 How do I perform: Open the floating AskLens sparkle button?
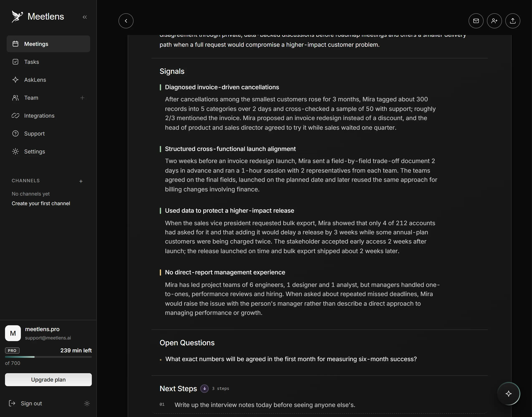pyautogui.click(x=509, y=394)
